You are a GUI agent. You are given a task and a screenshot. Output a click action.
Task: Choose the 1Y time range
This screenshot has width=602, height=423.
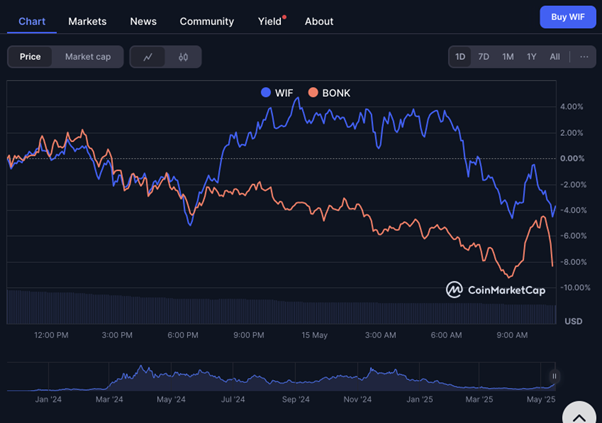coord(532,57)
